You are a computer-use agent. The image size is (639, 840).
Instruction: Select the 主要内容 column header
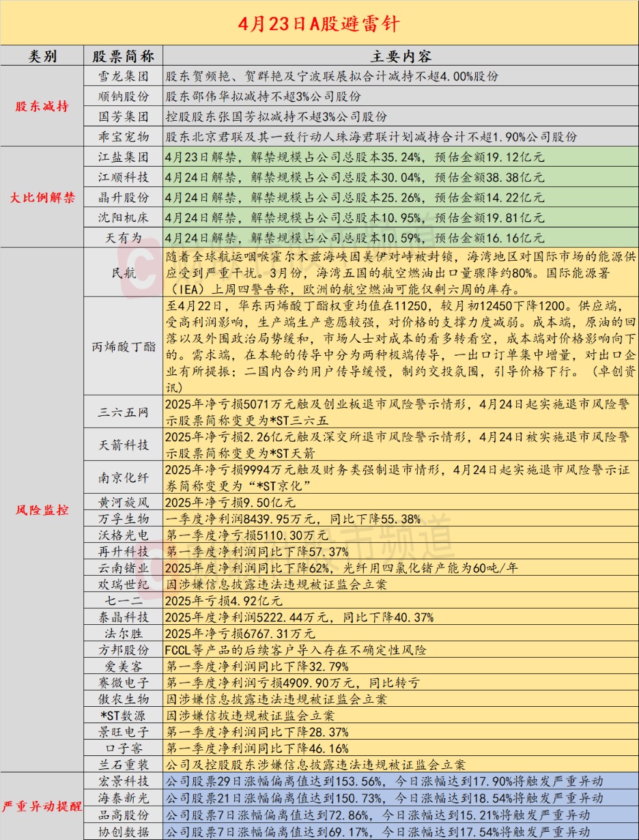click(400, 56)
